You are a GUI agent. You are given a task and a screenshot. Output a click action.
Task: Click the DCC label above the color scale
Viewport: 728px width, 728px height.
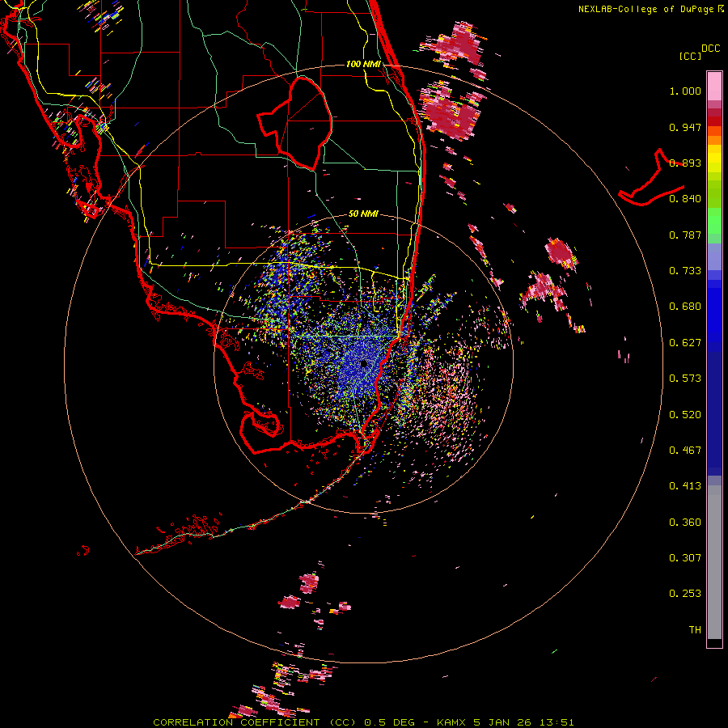711,49
